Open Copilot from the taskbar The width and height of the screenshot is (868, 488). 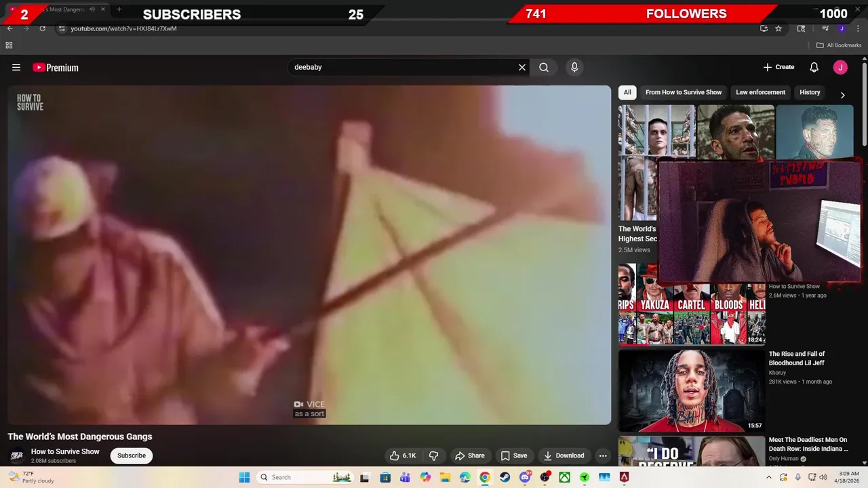tap(425, 477)
